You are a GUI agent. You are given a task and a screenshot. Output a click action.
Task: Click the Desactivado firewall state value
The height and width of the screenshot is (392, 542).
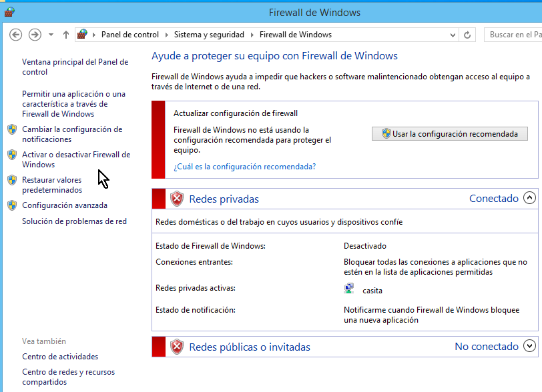tap(365, 246)
